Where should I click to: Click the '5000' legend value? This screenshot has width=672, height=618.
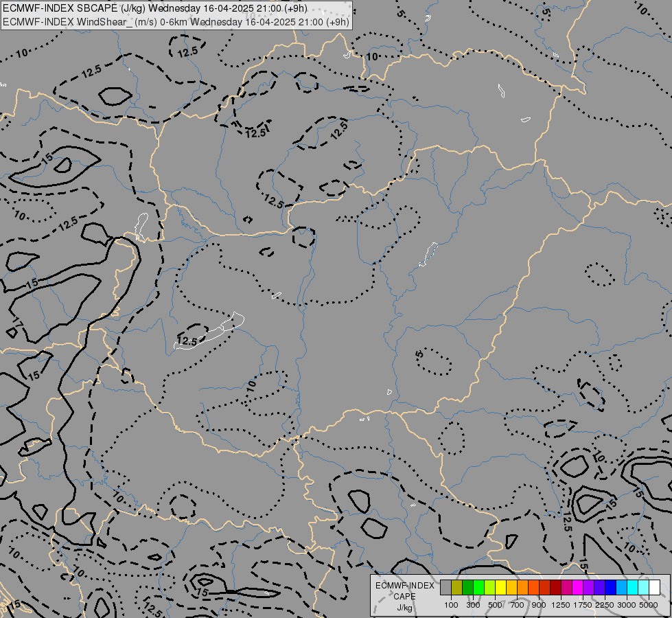click(649, 605)
